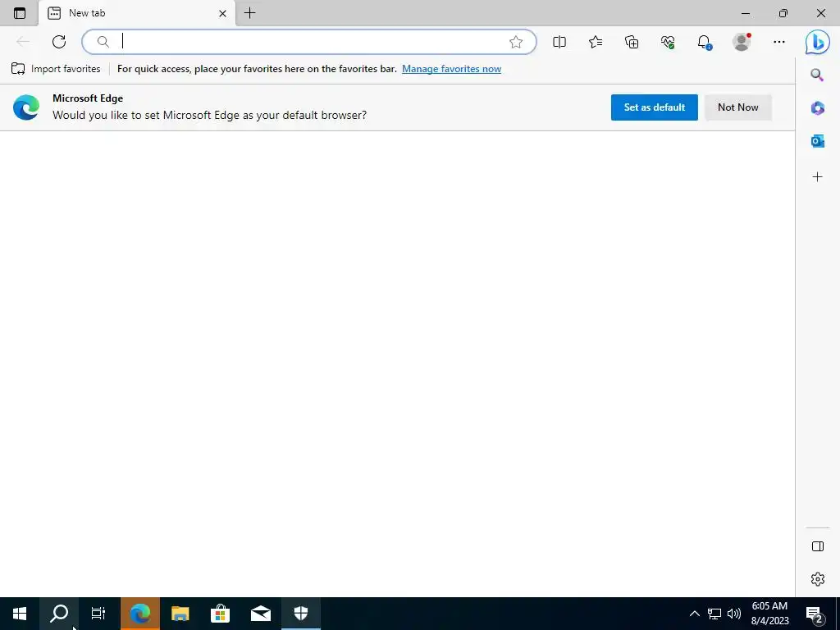The image size is (840, 630).
Task: Open split screen icon
Action: pos(559,42)
